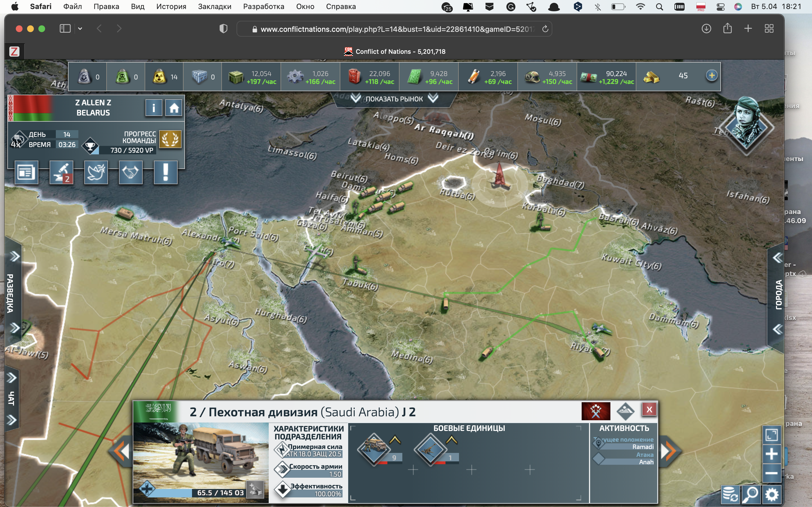Click the map search magnifier icon
This screenshot has height=507, width=812.
coord(751,494)
